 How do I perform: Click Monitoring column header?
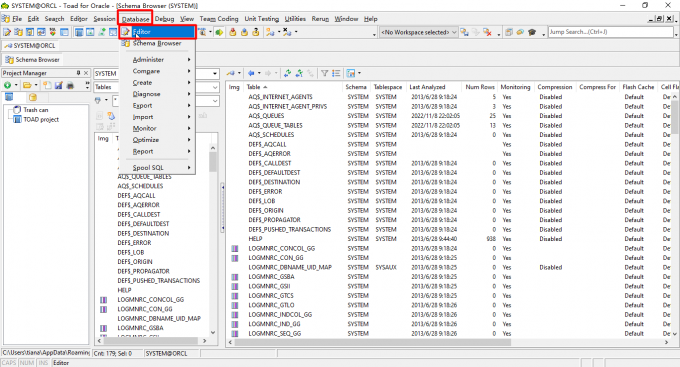point(515,87)
